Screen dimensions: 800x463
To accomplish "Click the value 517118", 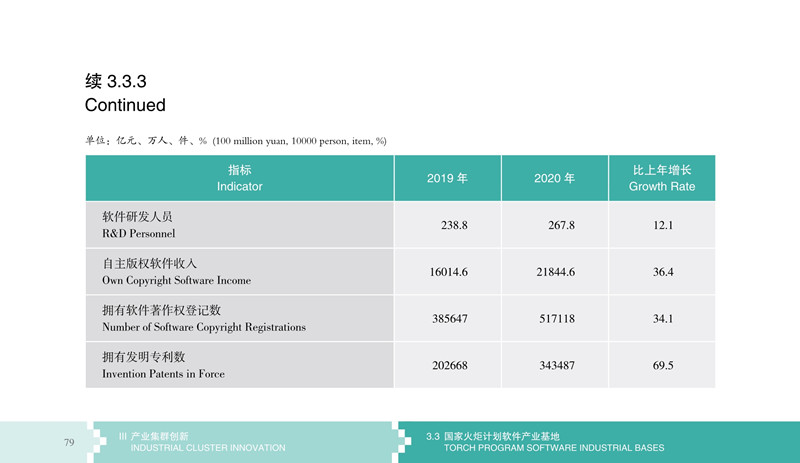I will click(557, 319).
